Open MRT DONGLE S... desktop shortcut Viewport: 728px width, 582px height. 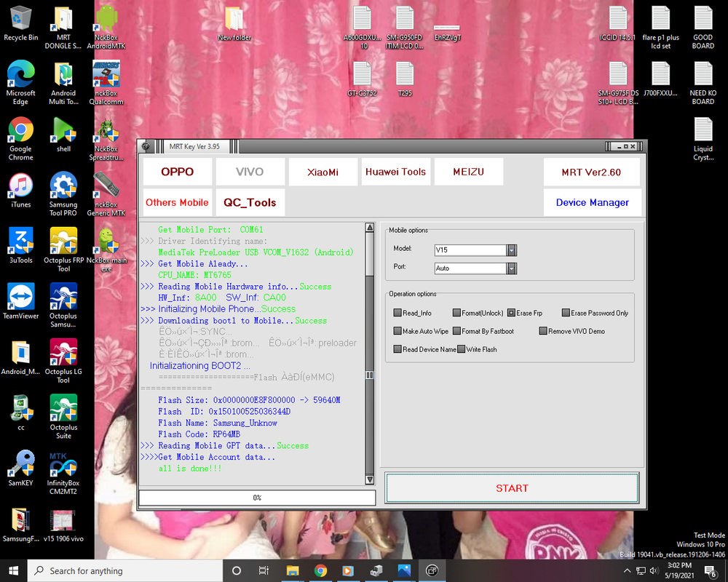click(63, 28)
